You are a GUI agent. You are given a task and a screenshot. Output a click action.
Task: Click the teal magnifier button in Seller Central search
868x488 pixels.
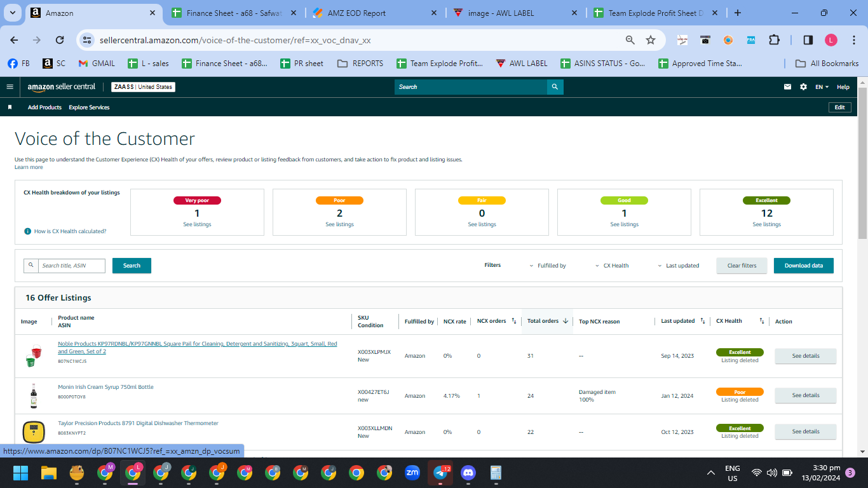(x=555, y=87)
